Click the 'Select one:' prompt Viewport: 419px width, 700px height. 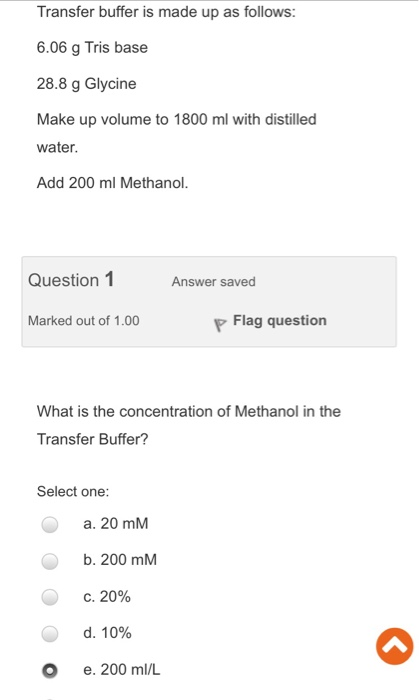pos(73,492)
